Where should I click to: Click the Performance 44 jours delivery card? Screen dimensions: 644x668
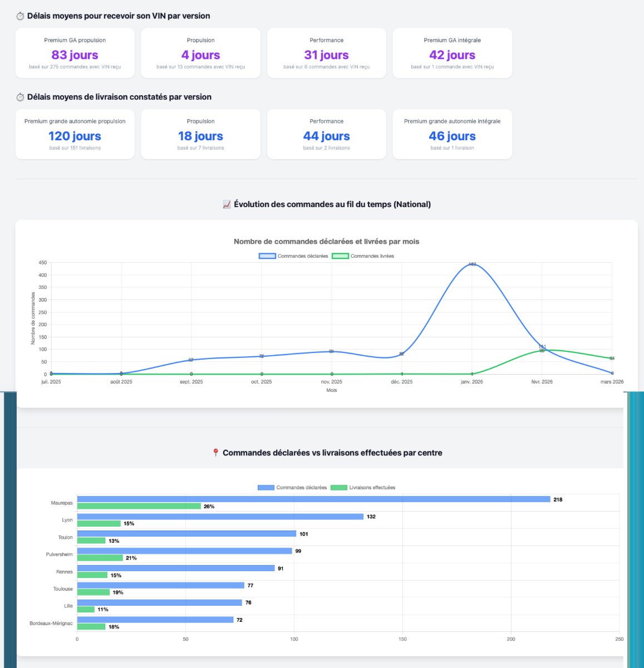[x=327, y=135]
